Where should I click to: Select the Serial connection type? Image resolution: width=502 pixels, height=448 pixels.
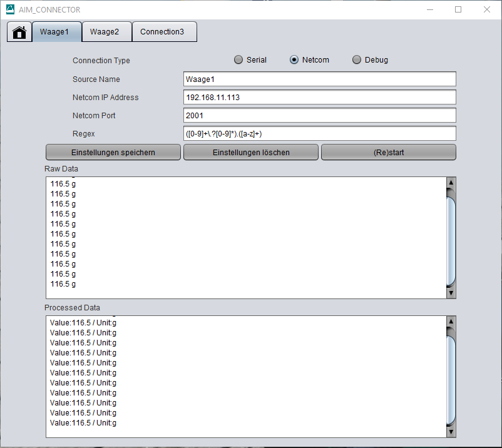coord(238,60)
